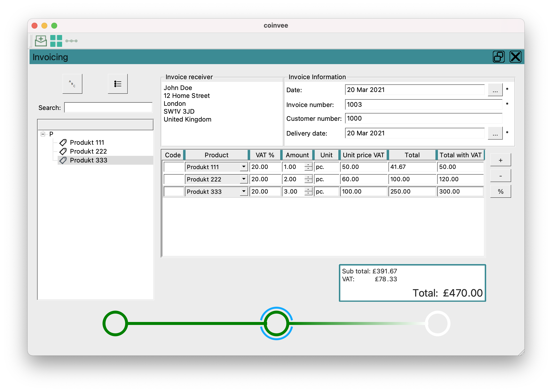
Task: Click the inbox-plus toolbar icon
Action: [41, 41]
